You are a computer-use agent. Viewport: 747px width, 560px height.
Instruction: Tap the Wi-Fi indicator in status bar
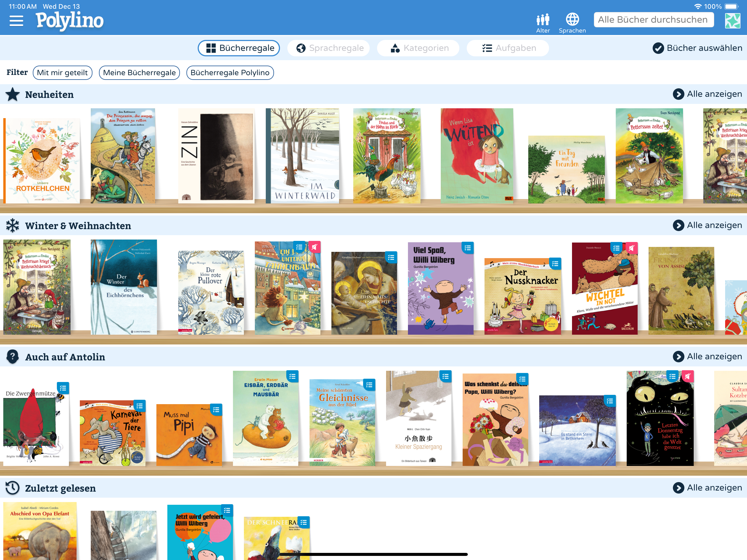(x=698, y=6)
